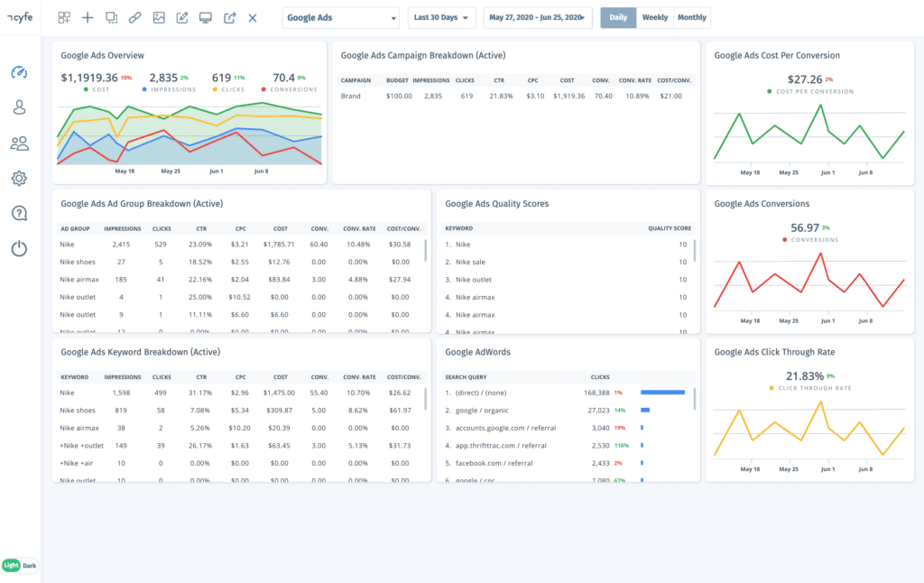This screenshot has height=583, width=924.
Task: Open the single user profile sidebar icon
Action: click(x=20, y=107)
